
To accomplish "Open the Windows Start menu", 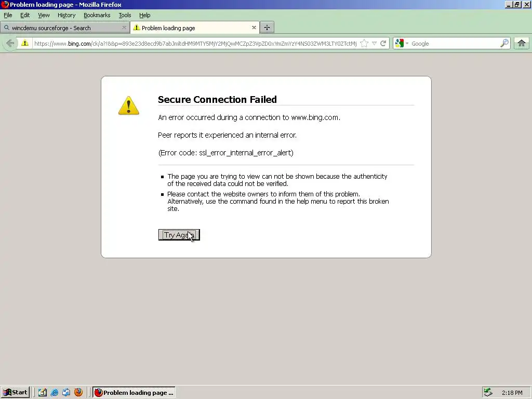I will point(15,393).
